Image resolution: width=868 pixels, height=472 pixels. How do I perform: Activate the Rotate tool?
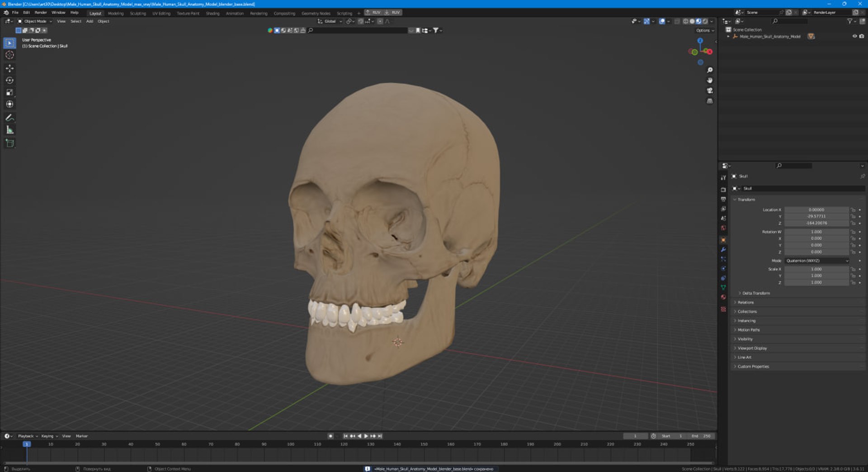[x=9, y=81]
